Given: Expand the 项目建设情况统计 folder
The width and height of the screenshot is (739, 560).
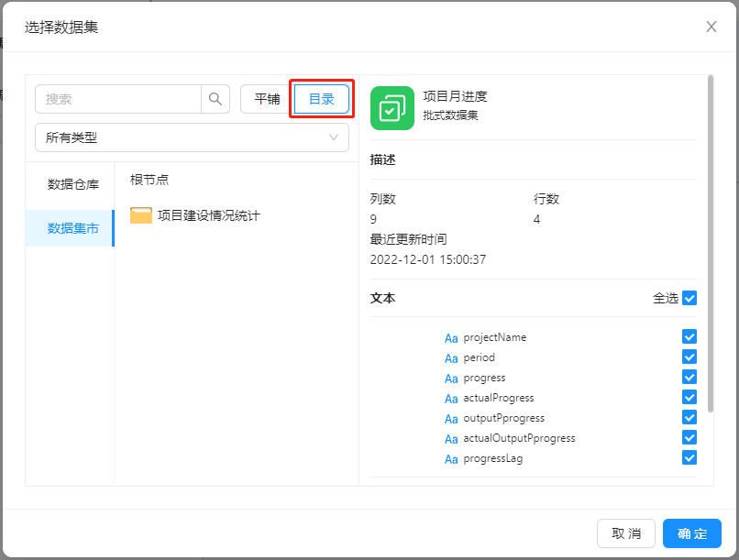Looking at the screenshot, I should [x=209, y=215].
